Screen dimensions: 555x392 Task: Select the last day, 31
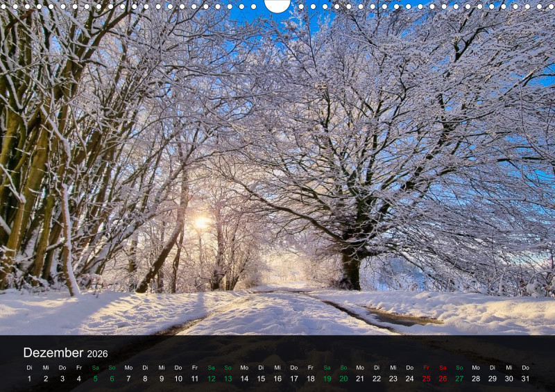click(525, 379)
